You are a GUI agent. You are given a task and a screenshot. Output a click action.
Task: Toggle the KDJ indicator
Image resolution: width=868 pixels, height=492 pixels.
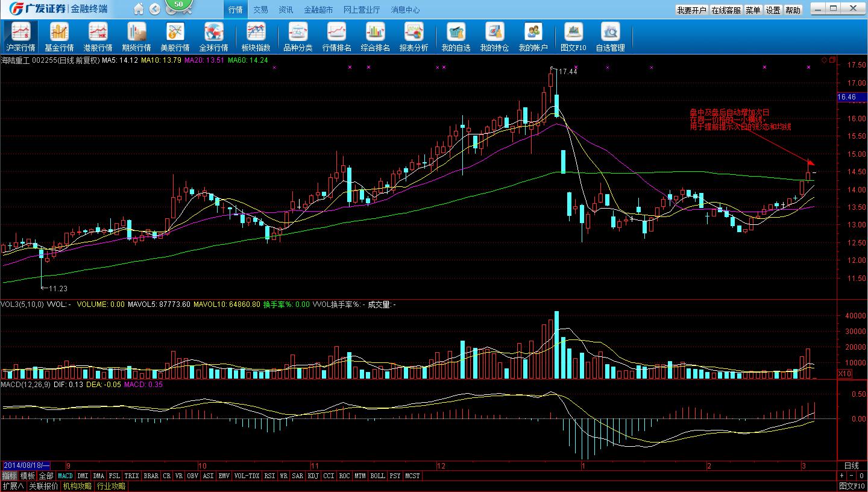(x=313, y=476)
